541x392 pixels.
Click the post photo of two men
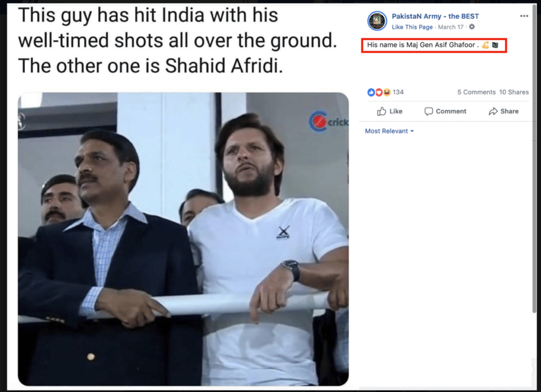point(183,239)
